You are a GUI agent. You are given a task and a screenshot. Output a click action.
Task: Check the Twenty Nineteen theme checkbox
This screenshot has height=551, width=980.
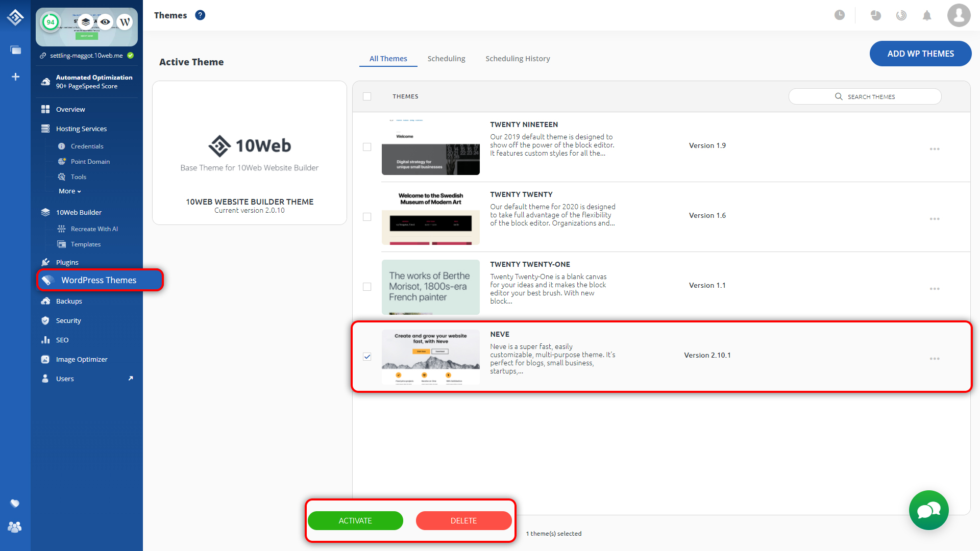click(367, 147)
